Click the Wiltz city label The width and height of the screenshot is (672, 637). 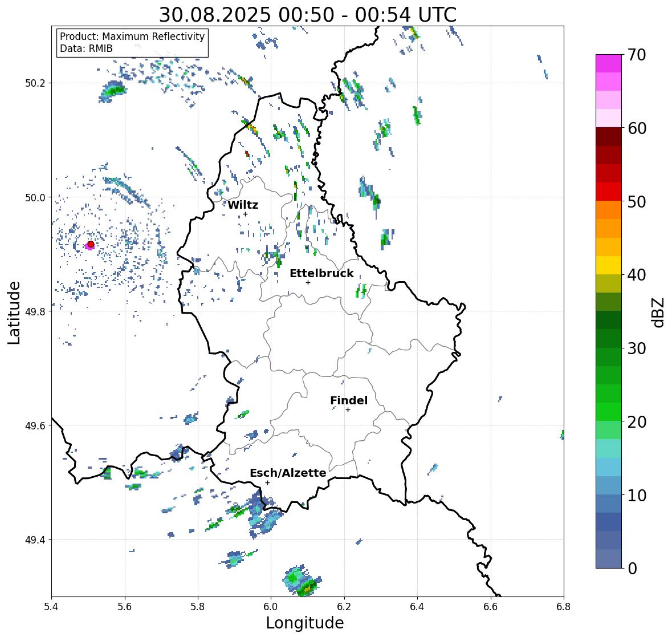(x=243, y=205)
